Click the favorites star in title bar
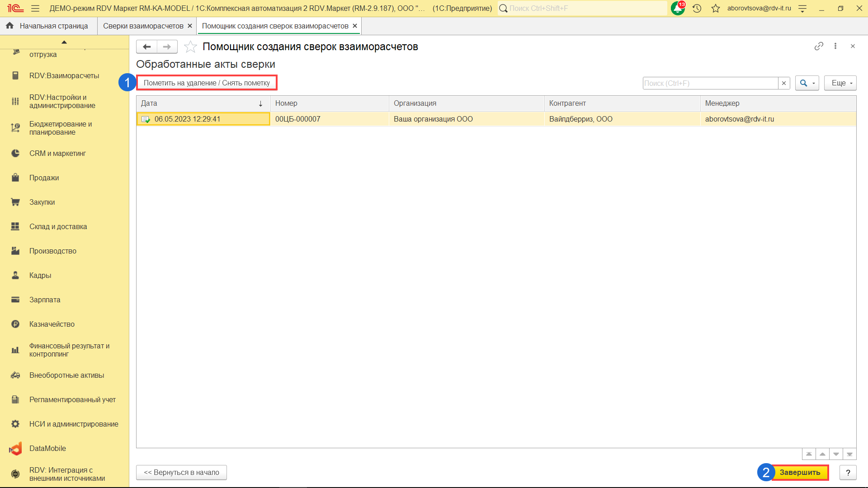The image size is (868, 488). [715, 8]
